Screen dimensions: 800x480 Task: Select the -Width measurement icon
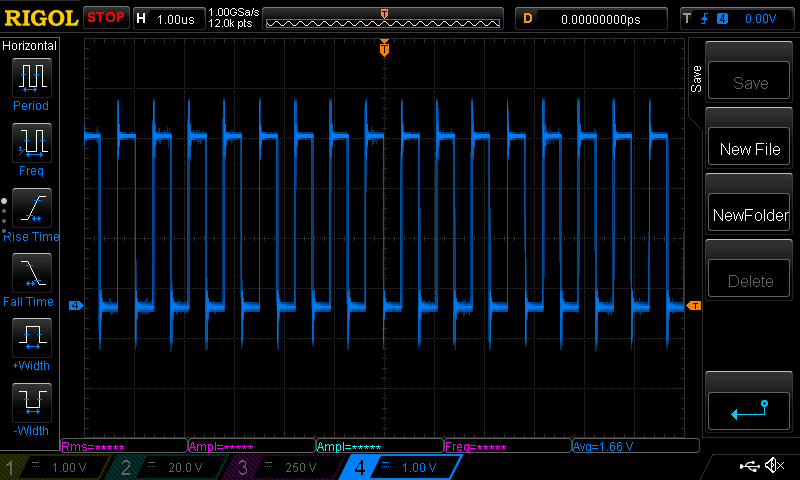point(32,402)
